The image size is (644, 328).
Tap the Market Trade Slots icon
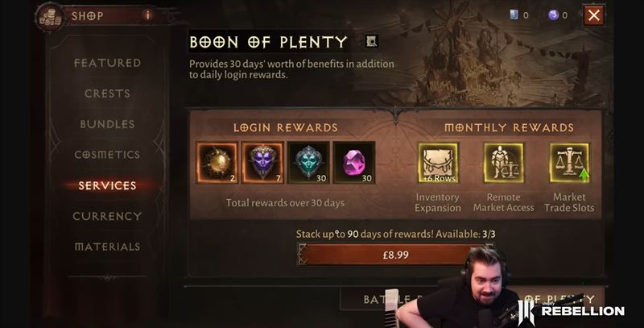coord(569,163)
